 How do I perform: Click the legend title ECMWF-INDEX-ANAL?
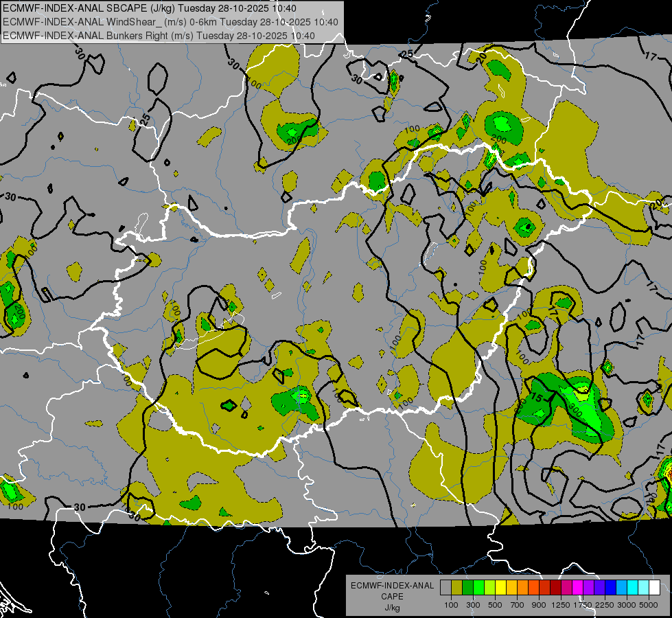[x=392, y=586]
